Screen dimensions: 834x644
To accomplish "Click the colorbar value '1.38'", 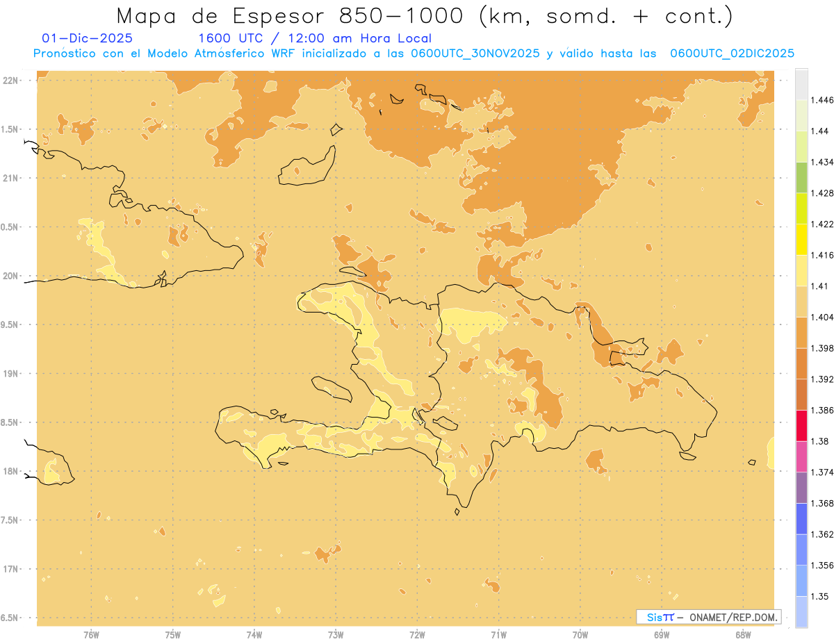I will pos(820,441).
